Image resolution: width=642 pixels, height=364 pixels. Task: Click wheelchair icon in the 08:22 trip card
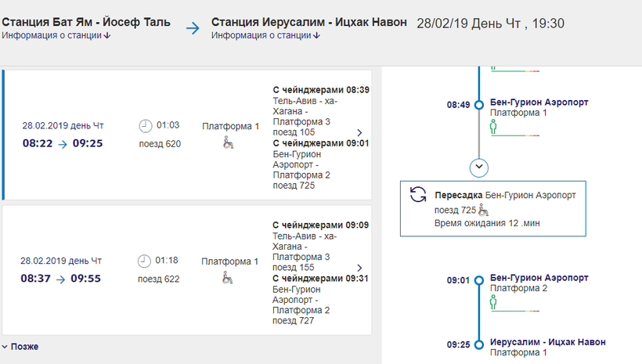click(229, 142)
